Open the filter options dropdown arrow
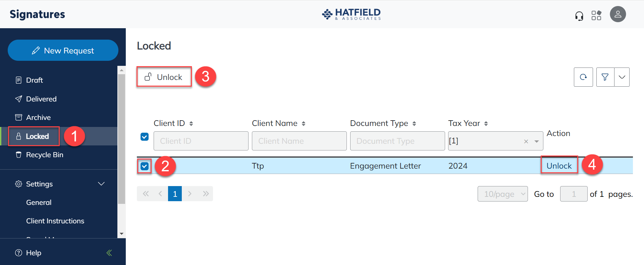 622,77
